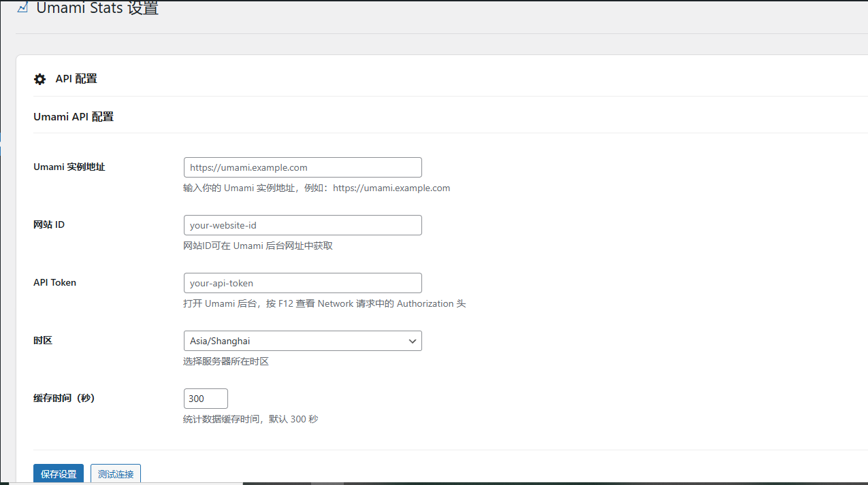Click the 测试连接 button

[x=116, y=474]
